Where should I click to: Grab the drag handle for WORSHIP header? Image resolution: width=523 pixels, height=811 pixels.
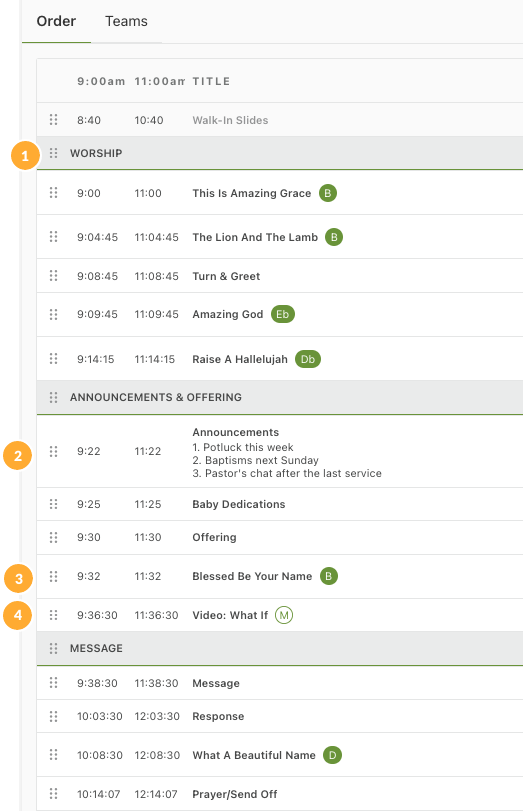53,153
